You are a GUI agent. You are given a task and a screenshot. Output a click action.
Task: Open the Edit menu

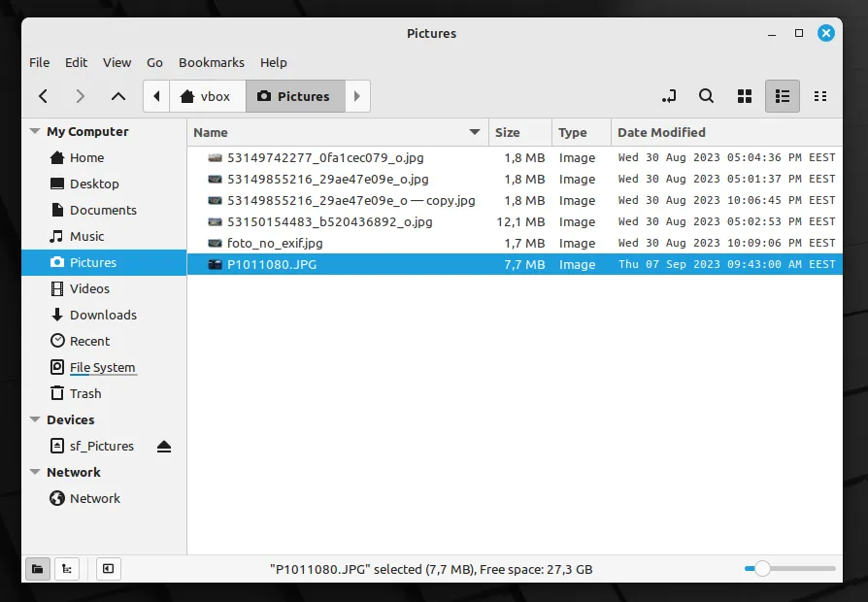click(76, 62)
